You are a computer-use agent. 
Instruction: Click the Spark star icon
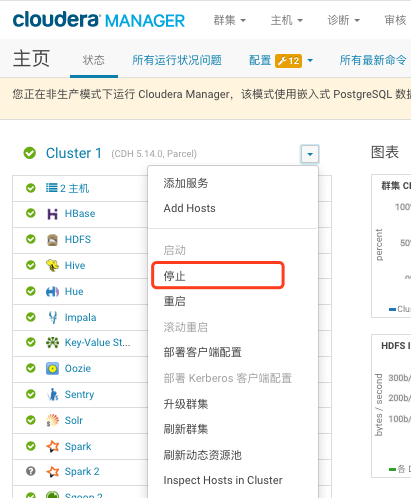[52, 446]
